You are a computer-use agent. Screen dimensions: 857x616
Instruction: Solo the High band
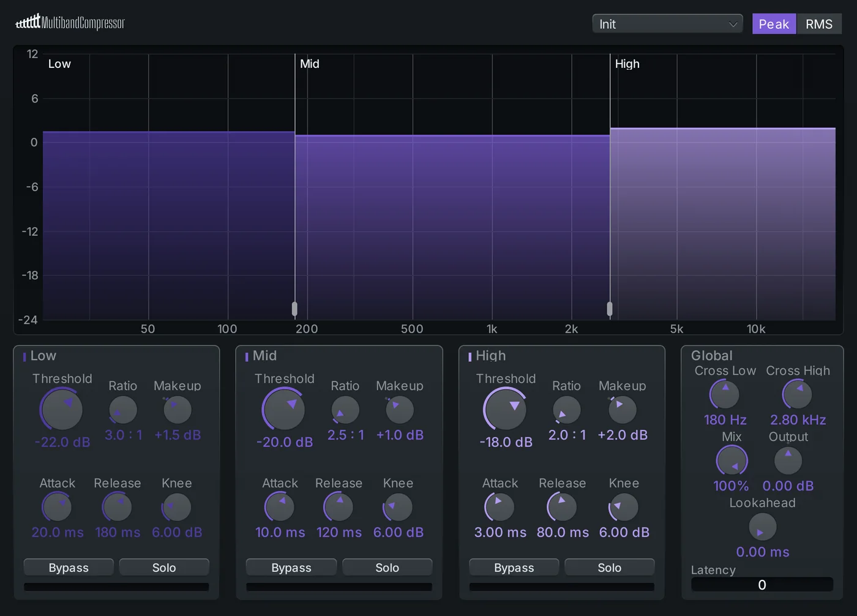coord(610,568)
